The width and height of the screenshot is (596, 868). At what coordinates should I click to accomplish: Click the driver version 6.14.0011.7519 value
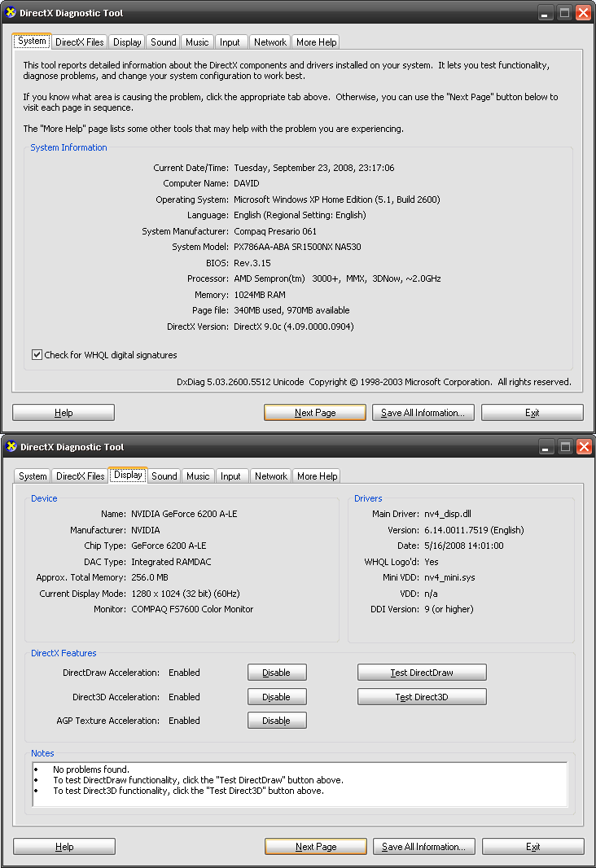(474, 530)
